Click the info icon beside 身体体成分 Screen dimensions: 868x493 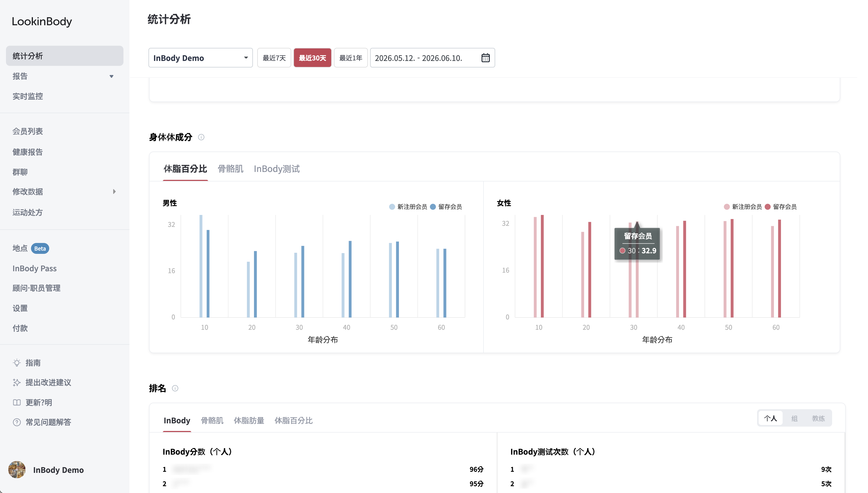tap(201, 137)
